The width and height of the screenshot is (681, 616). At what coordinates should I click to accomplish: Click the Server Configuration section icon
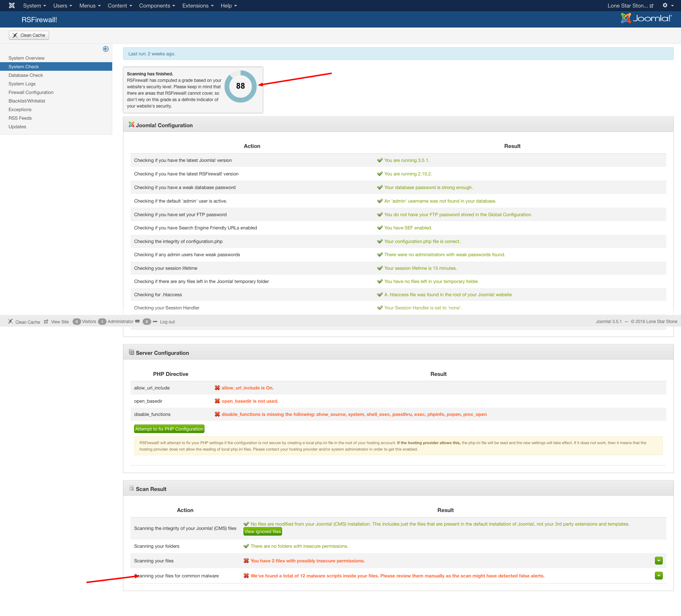pyautogui.click(x=132, y=352)
